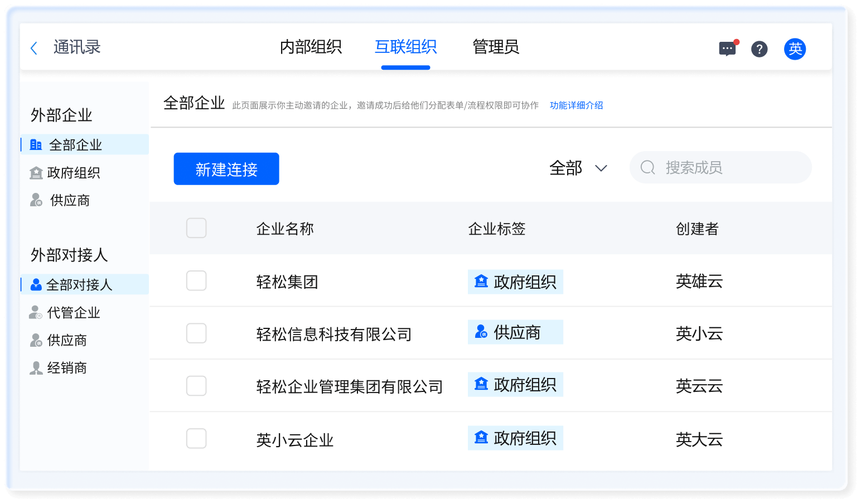Check the box for 轻松信息科技有限公司

[x=196, y=333]
